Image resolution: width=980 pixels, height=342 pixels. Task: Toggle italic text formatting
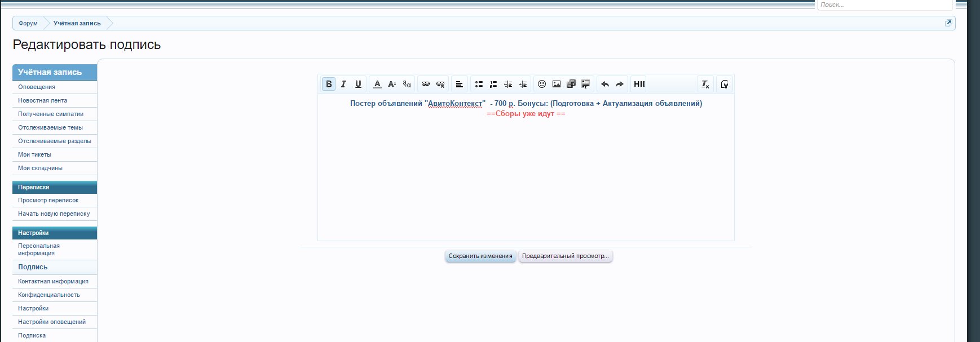343,84
